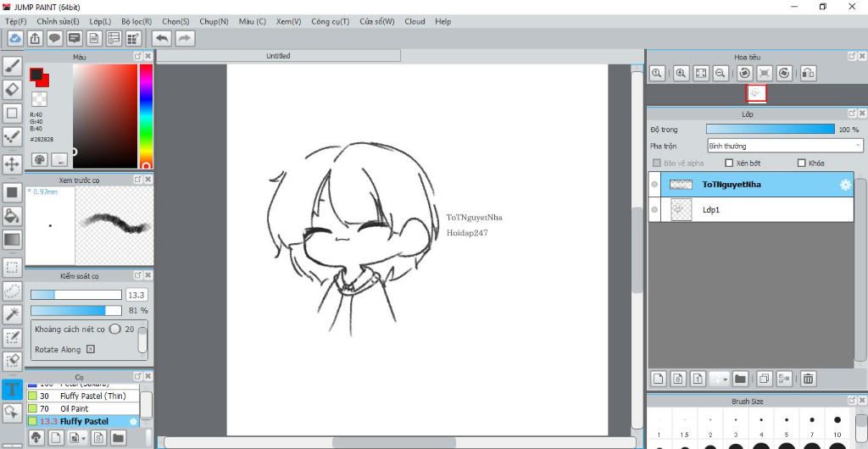This screenshot has width=868, height=449.
Task: Select the Move tool
Action: [x=12, y=164]
